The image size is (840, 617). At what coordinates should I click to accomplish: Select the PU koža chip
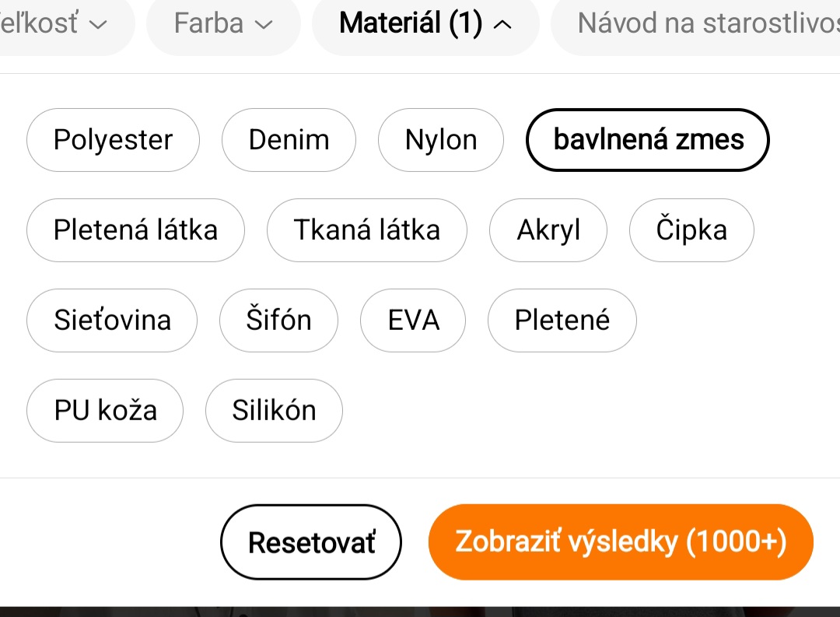click(x=105, y=411)
